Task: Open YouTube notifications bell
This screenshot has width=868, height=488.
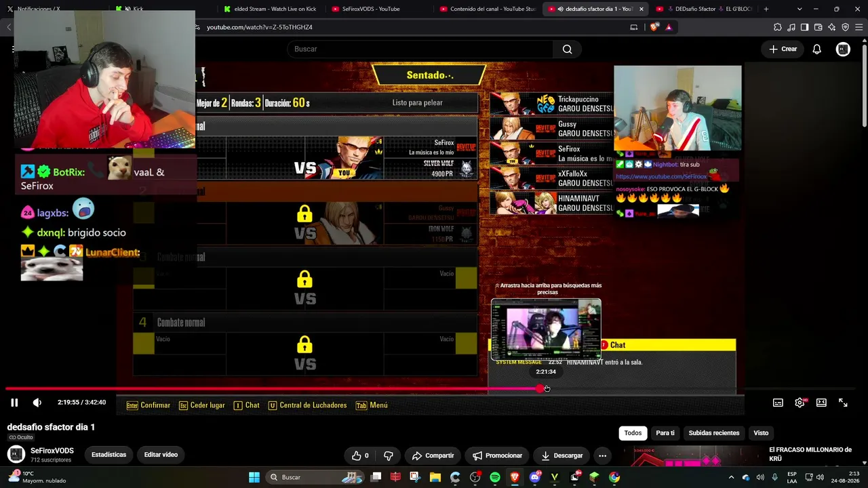Action: tap(817, 49)
